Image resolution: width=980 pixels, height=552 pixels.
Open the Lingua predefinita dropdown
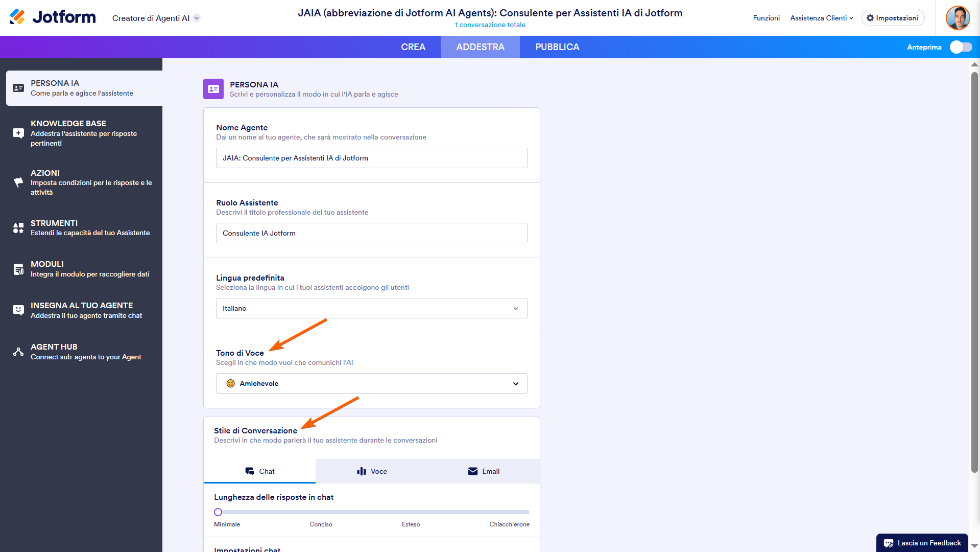click(x=371, y=308)
